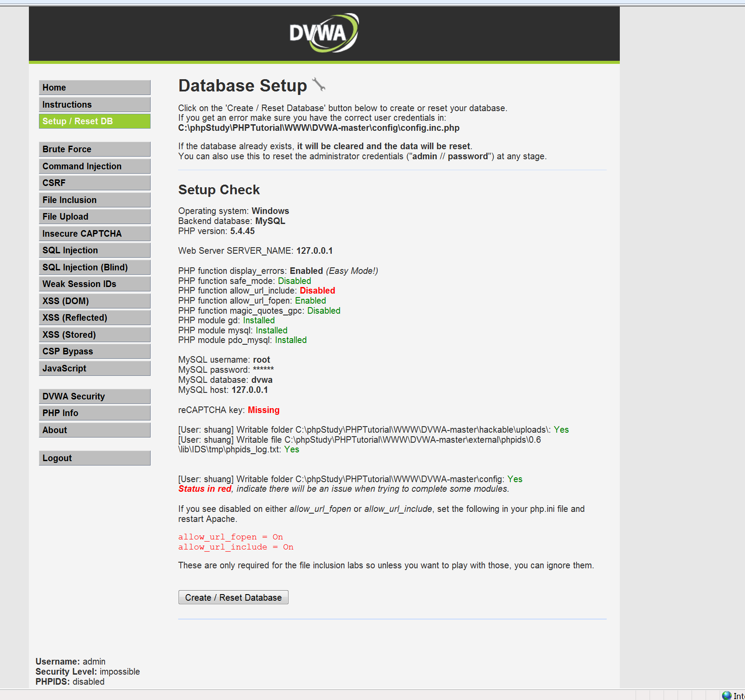Image resolution: width=745 pixels, height=700 pixels.
Task: Open Insecure CAPTCHA module
Action: click(x=95, y=234)
